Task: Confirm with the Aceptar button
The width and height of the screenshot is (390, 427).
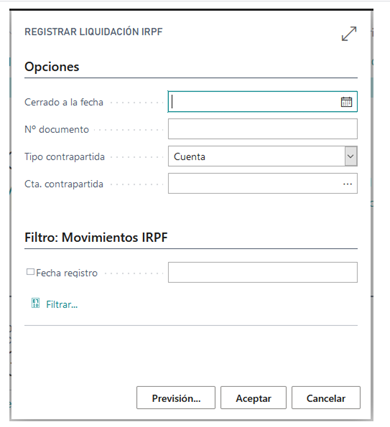Action: (x=253, y=398)
